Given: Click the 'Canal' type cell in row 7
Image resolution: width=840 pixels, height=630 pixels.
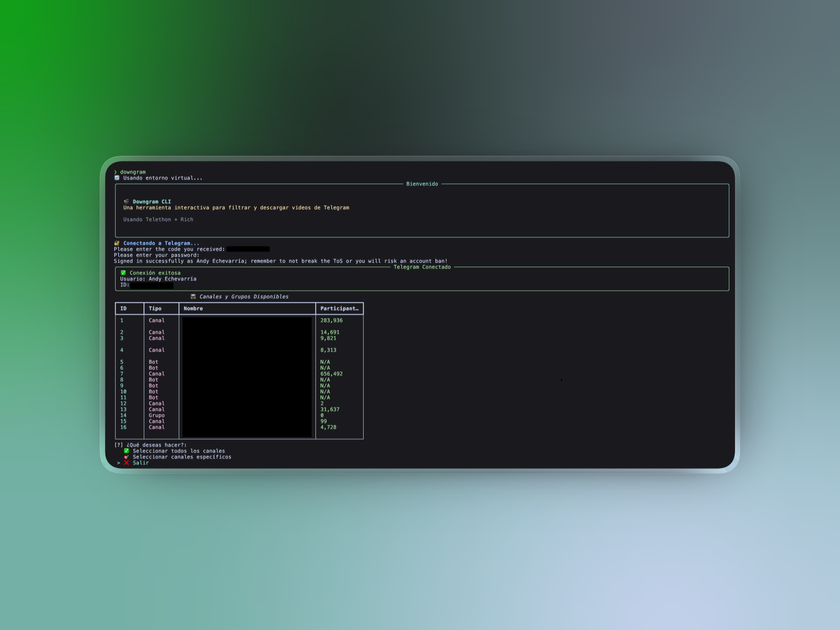Looking at the screenshot, I should pyautogui.click(x=157, y=374).
